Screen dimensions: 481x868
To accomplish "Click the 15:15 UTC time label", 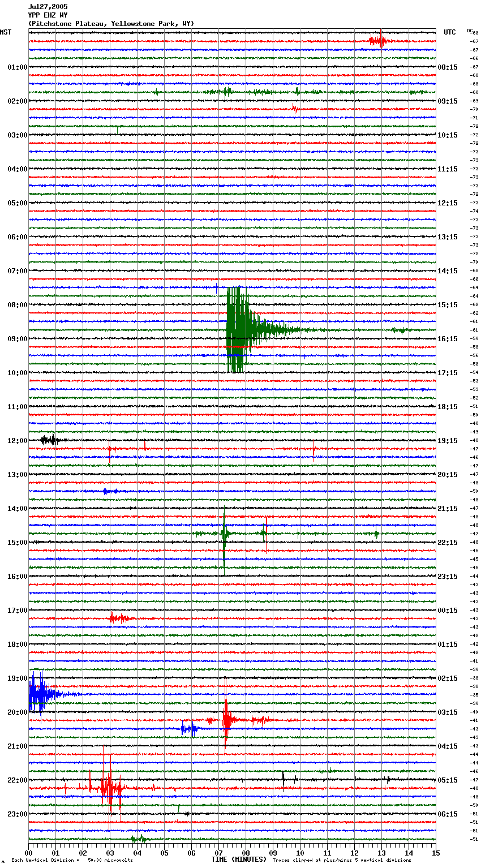I will click(x=448, y=305).
